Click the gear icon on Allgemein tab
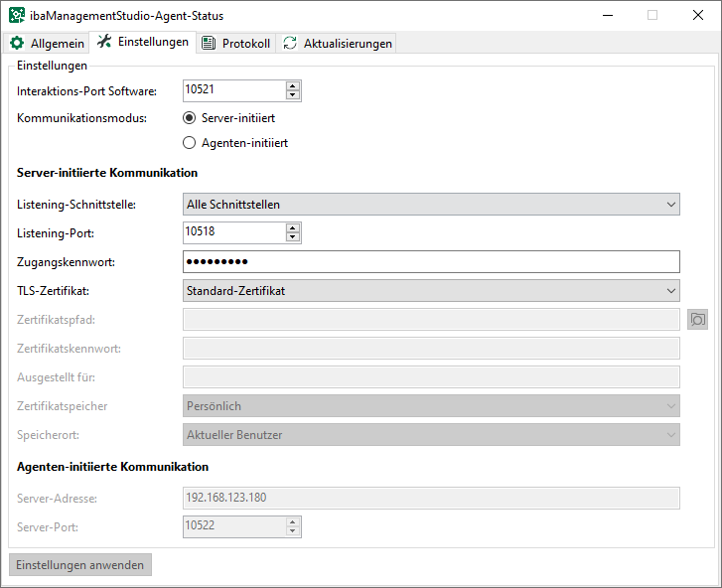The height and width of the screenshot is (588, 722). 17,44
